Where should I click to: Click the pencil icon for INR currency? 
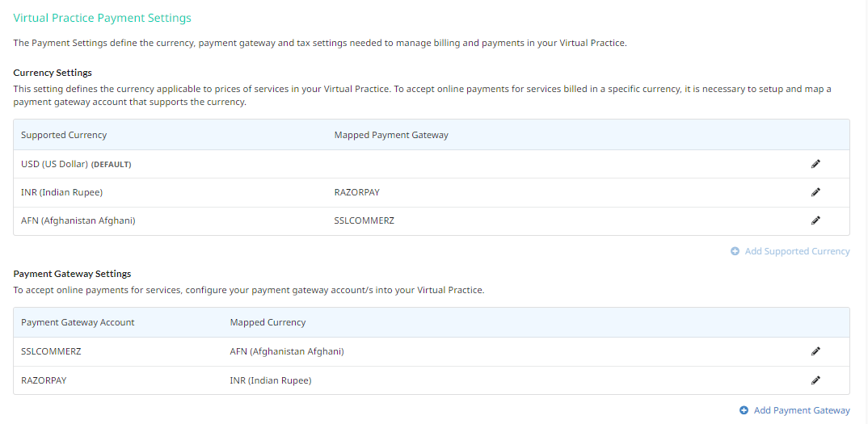click(x=815, y=192)
